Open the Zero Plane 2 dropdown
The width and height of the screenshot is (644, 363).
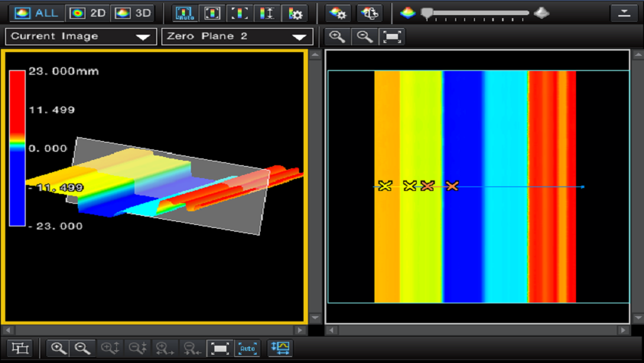pyautogui.click(x=237, y=36)
